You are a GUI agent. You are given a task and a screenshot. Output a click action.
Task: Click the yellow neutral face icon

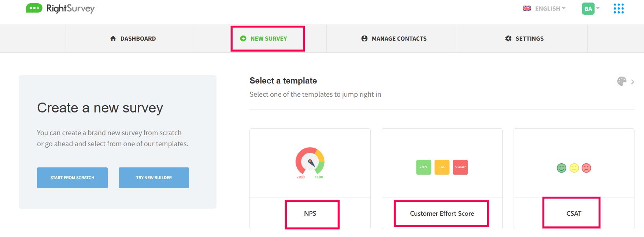(x=574, y=168)
